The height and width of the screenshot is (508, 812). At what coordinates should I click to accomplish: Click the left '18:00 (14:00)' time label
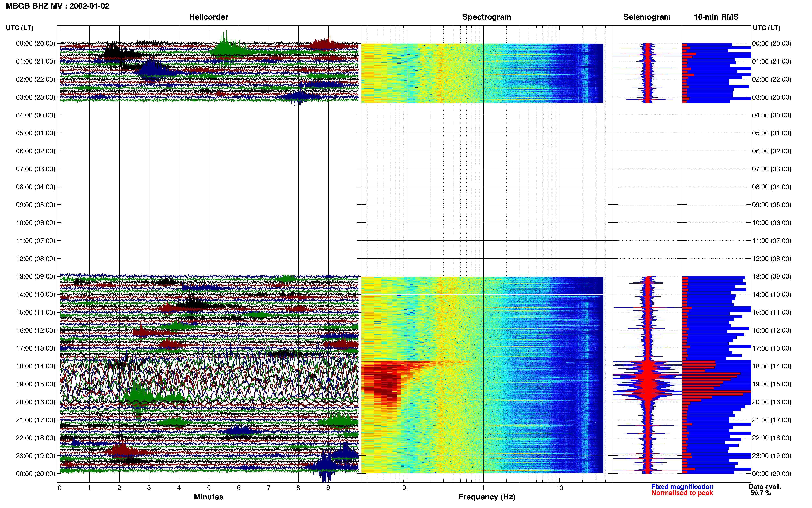[x=35, y=366]
